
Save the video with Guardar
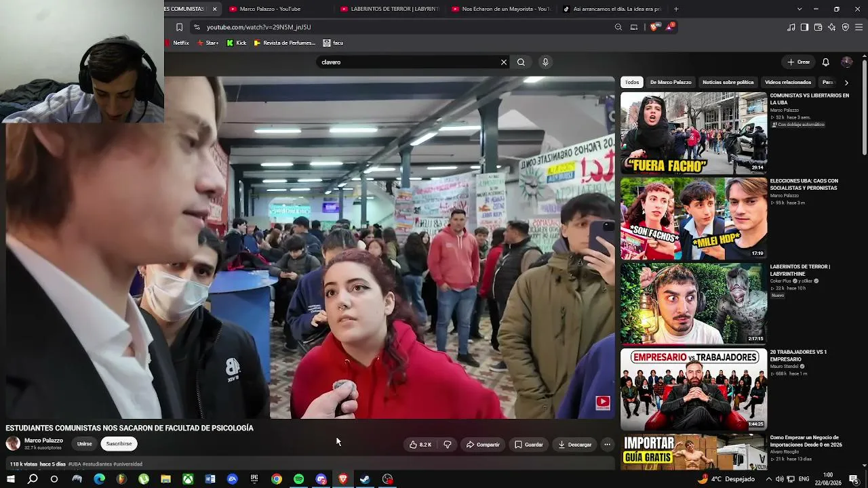tap(529, 445)
